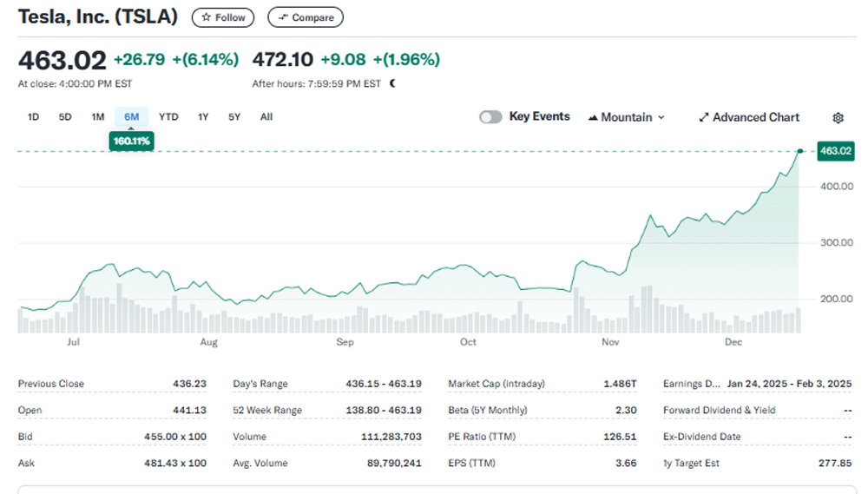Switch to the 1M range

pos(98,117)
